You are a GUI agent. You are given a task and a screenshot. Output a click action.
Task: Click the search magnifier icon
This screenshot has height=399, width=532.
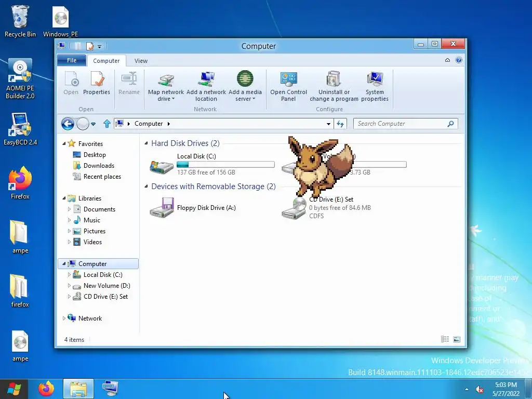point(450,124)
